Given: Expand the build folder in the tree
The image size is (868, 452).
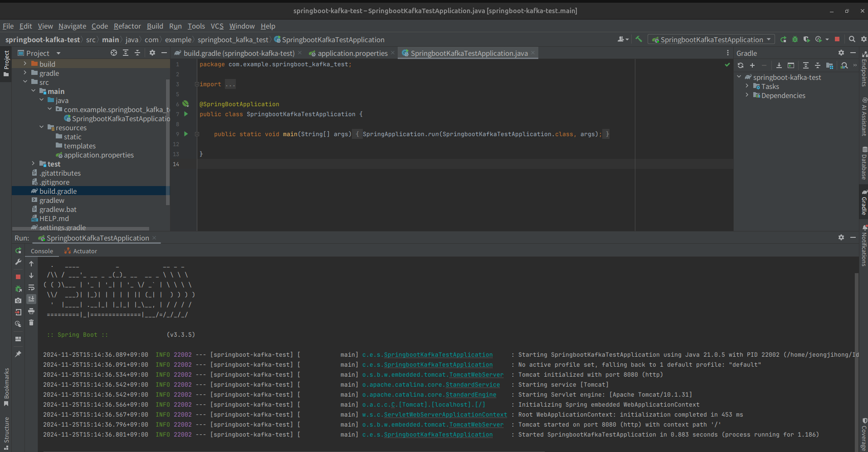Looking at the screenshot, I should click(25, 64).
